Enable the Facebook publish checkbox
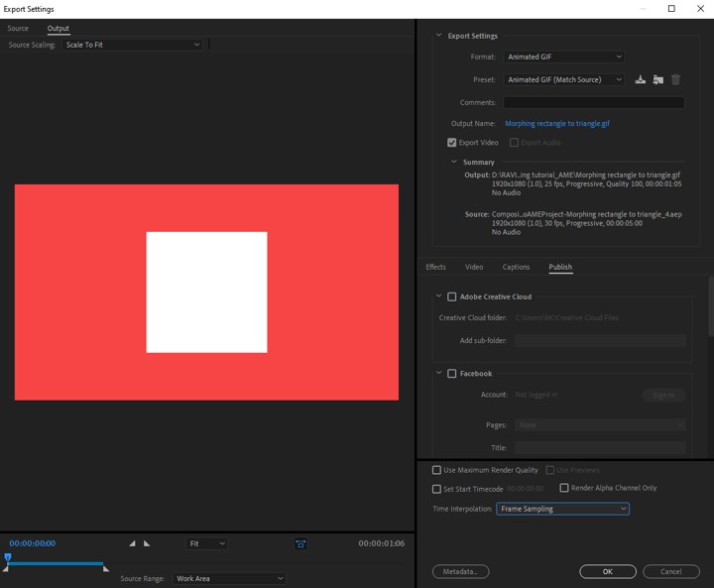 [452, 374]
